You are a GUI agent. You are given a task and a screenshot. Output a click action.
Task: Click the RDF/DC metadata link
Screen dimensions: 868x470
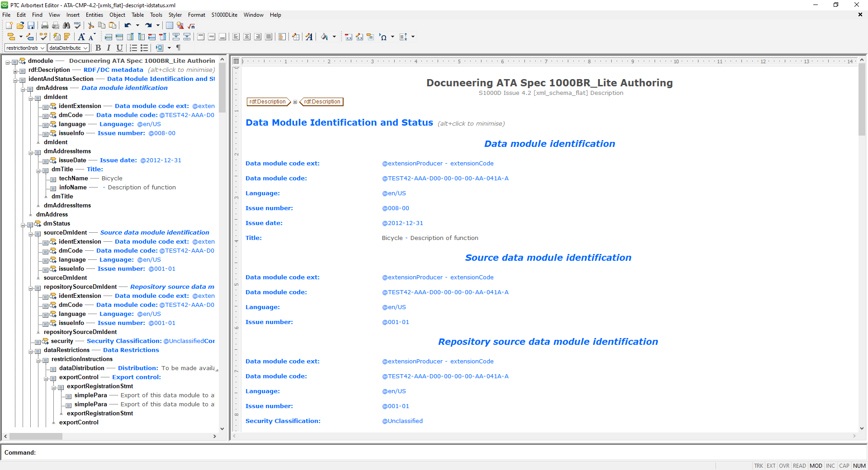coord(113,70)
